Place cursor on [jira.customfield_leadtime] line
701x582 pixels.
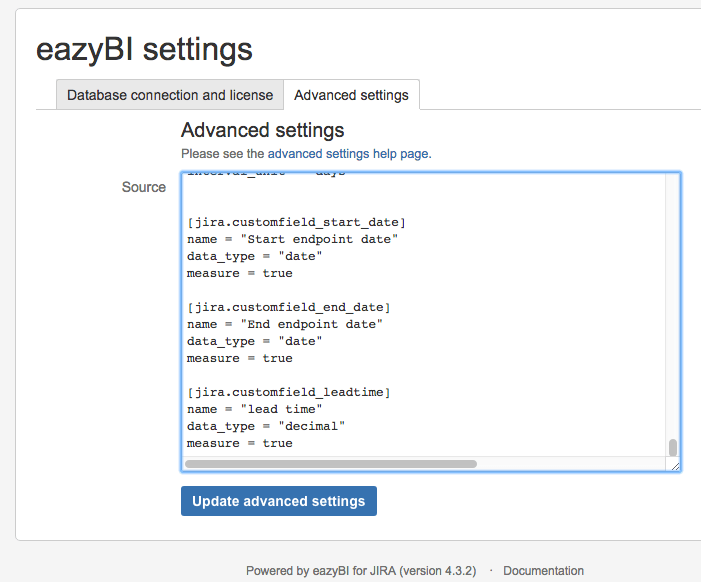(289, 392)
